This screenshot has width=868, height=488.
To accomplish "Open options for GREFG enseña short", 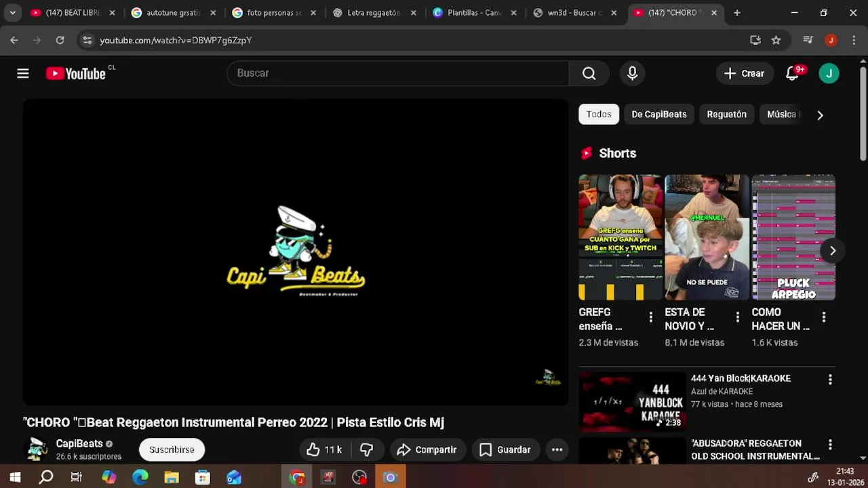I will pyautogui.click(x=650, y=317).
